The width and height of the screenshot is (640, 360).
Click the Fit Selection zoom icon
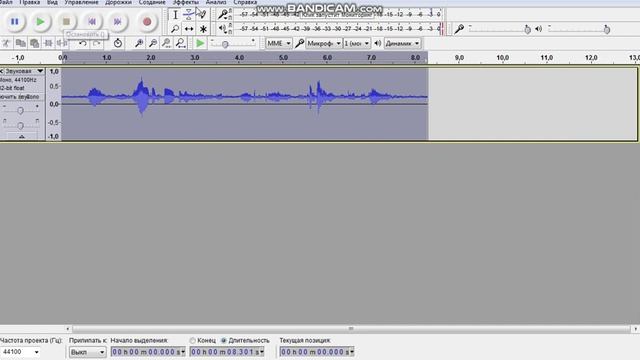coord(167,43)
